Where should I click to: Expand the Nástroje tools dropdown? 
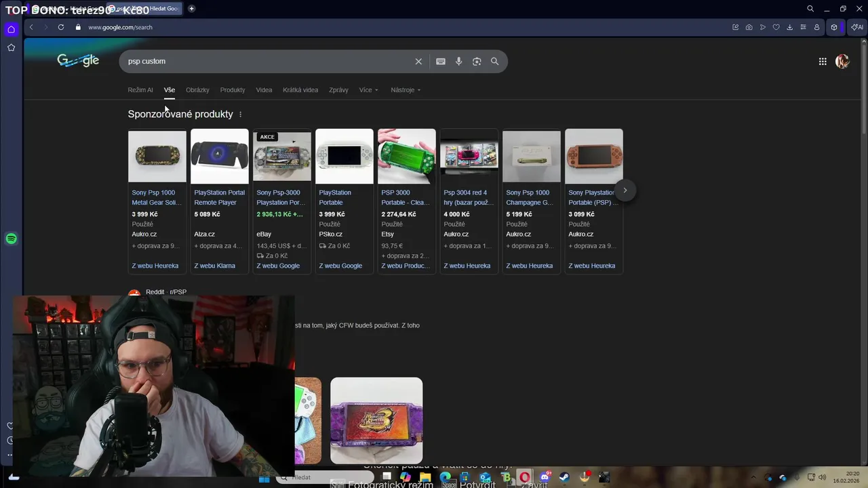406,90
